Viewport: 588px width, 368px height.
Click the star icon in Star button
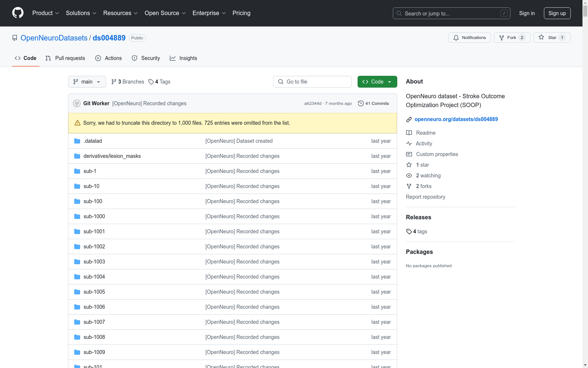coord(541,37)
